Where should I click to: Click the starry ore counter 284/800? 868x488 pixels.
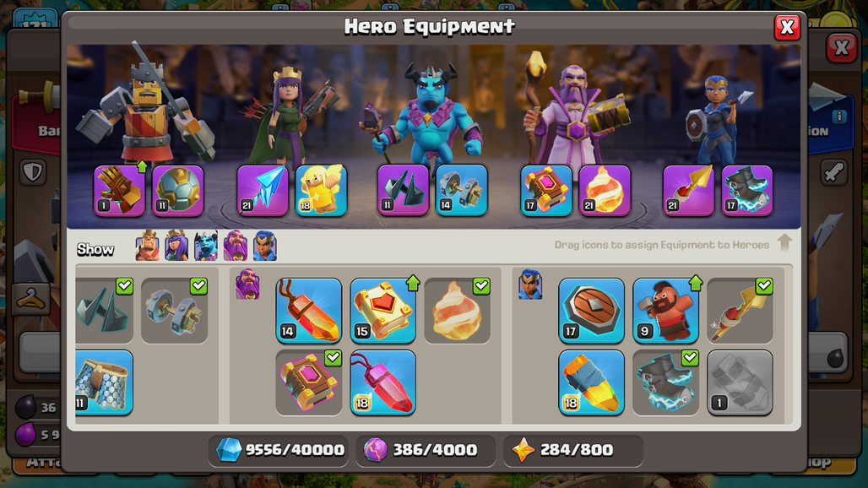[x=573, y=450]
